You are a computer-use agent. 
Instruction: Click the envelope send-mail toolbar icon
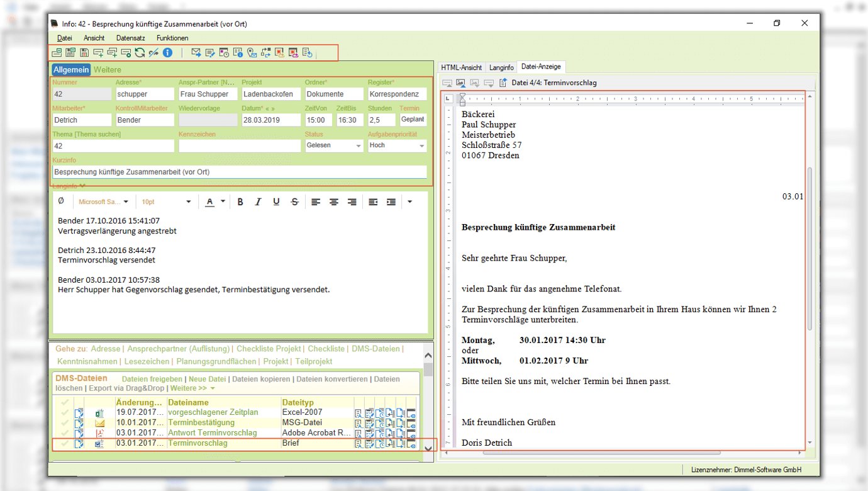coord(196,53)
